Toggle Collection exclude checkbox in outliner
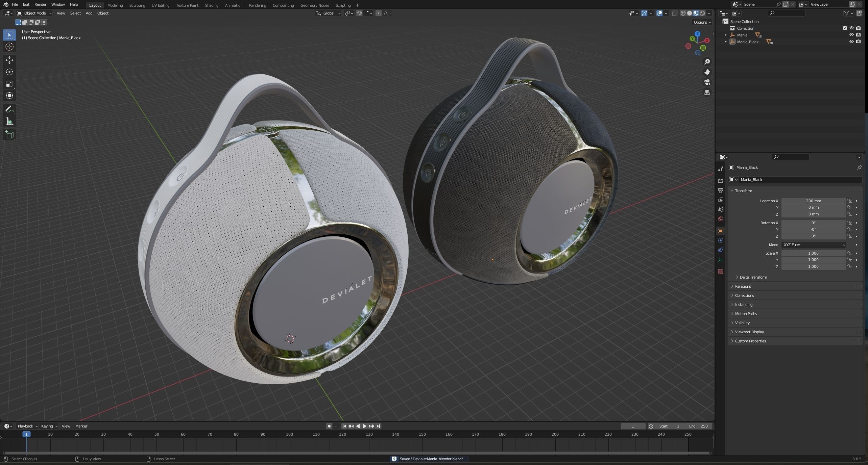The width and height of the screenshot is (868, 465). [845, 28]
